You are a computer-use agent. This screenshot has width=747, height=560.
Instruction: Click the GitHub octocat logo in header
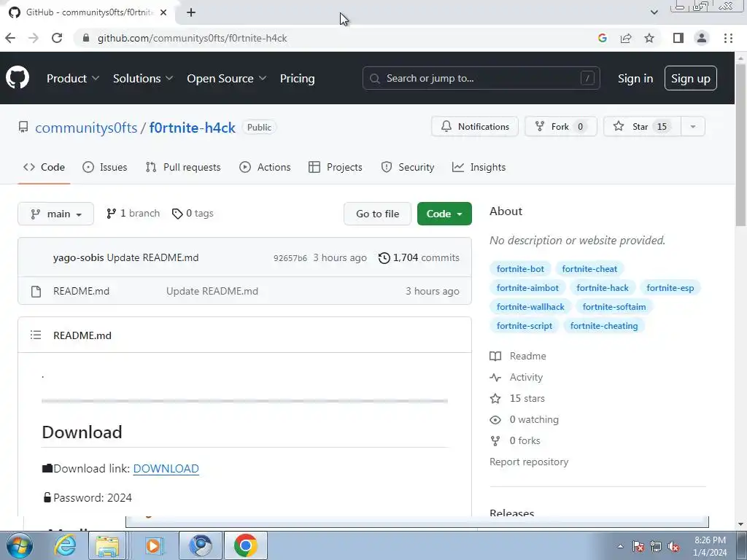(18, 77)
